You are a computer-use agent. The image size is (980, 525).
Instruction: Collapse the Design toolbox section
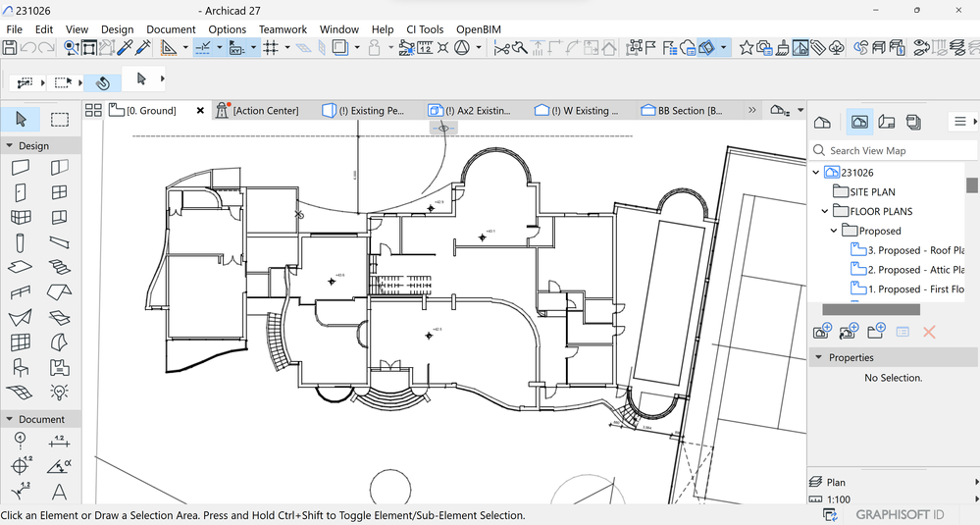coord(10,145)
